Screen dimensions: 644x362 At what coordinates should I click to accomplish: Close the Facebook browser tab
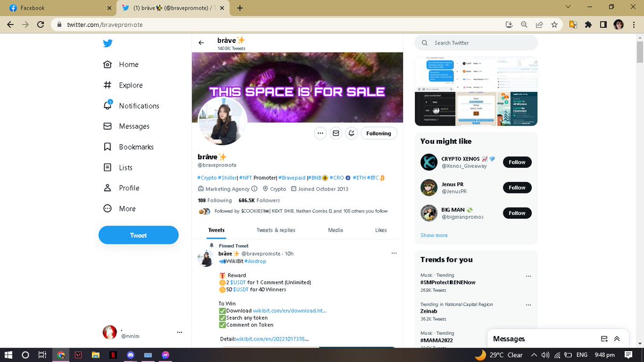109,8
